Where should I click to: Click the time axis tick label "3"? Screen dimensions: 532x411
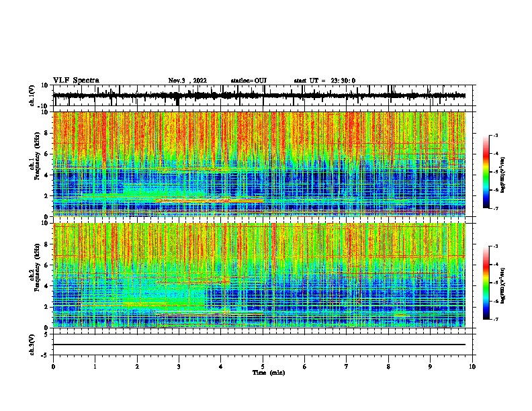[x=179, y=367]
